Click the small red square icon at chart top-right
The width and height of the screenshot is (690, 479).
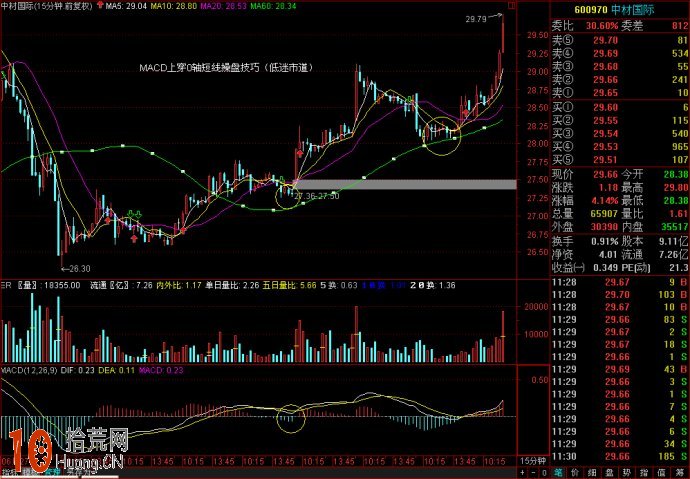click(512, 6)
